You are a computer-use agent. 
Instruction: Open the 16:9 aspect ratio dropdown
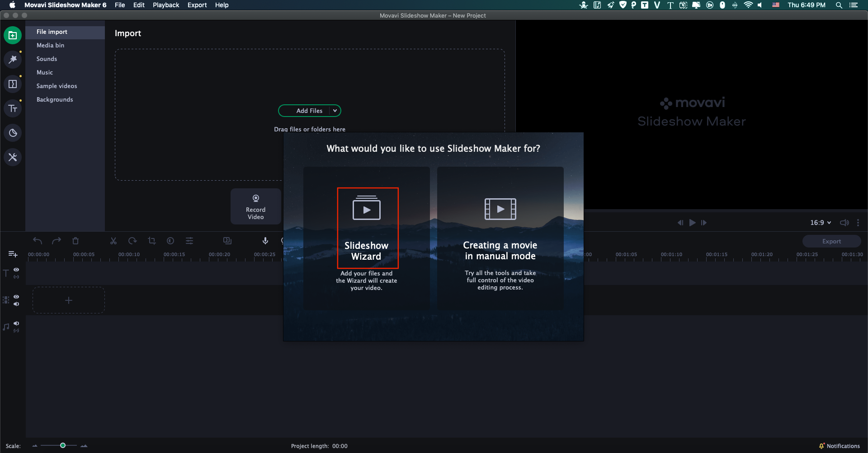[x=820, y=222]
